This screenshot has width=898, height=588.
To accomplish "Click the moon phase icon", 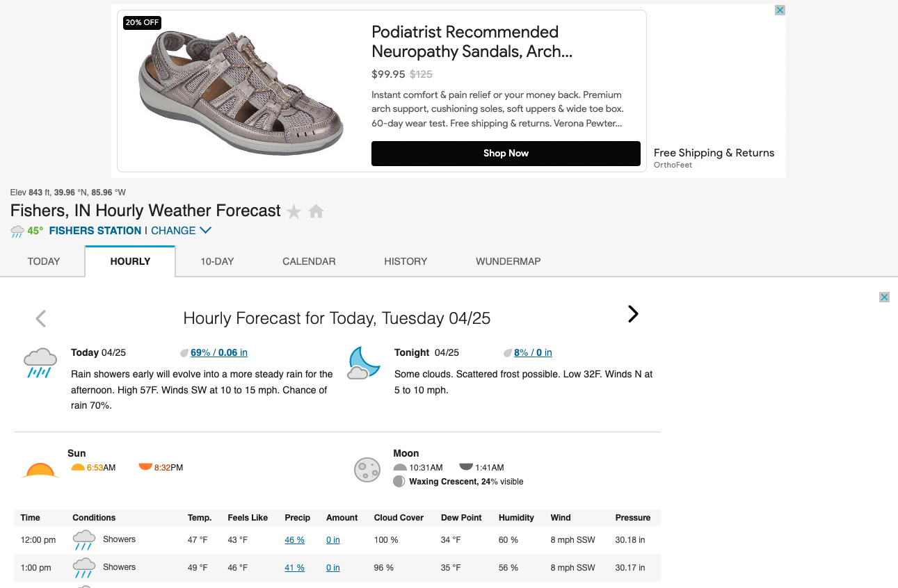I will pyautogui.click(x=367, y=470).
